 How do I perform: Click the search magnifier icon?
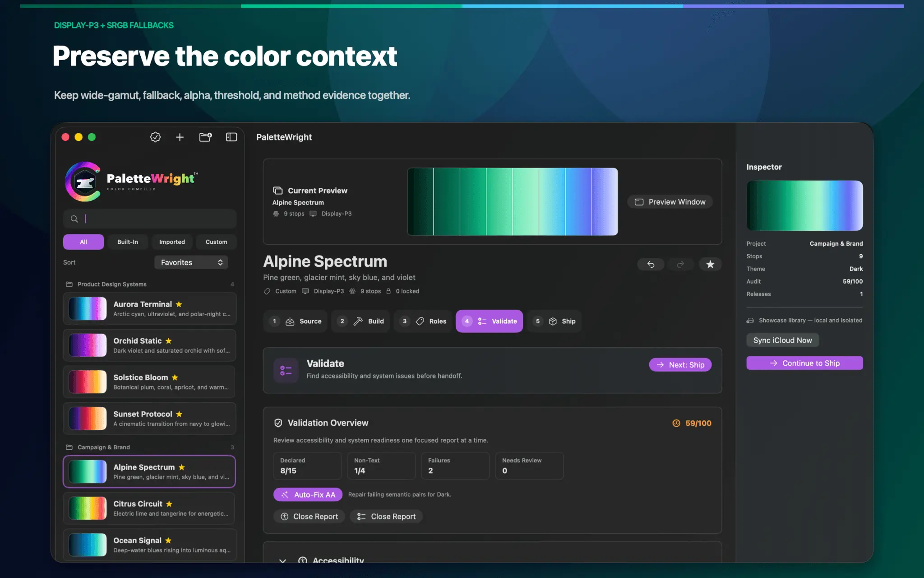[74, 219]
